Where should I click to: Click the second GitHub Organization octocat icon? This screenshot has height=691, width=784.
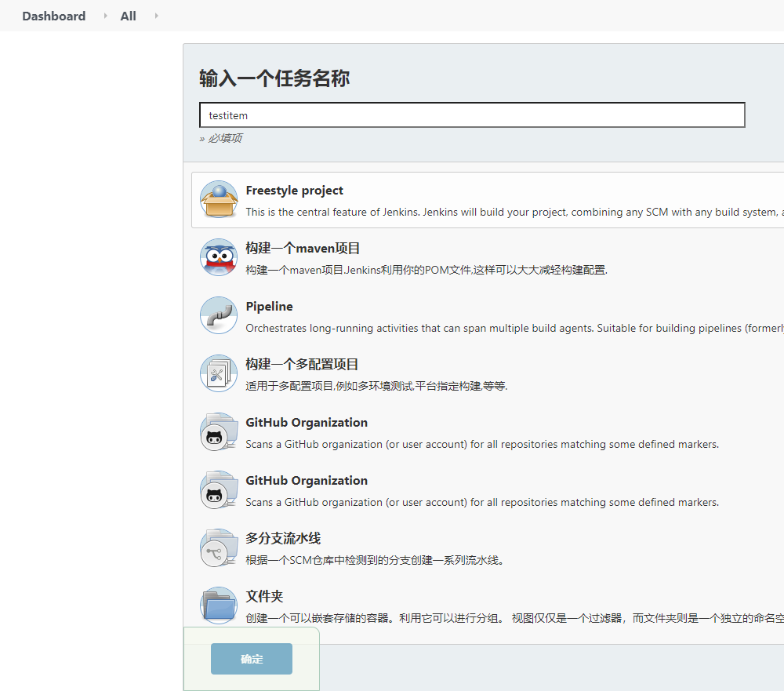click(x=219, y=490)
